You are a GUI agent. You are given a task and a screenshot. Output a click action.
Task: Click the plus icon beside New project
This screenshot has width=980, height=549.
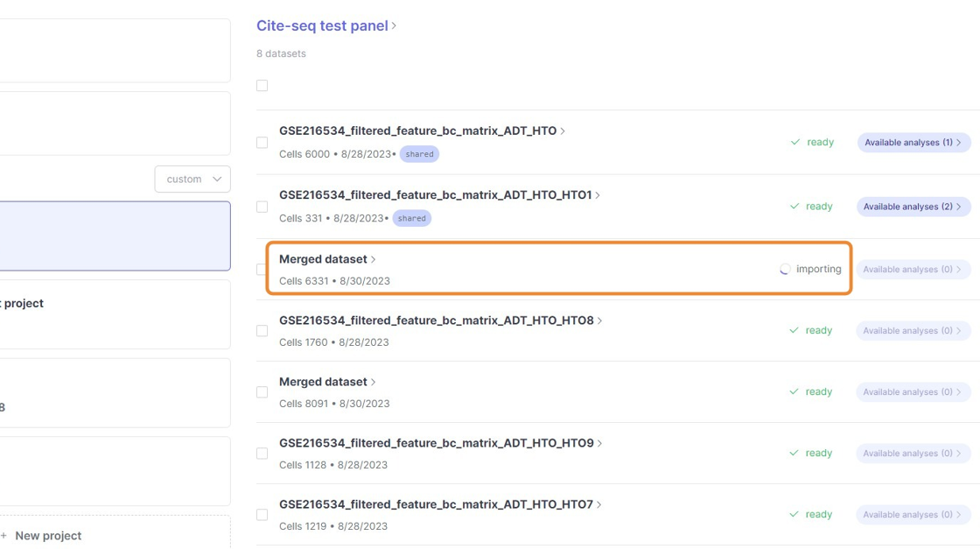click(x=3, y=536)
